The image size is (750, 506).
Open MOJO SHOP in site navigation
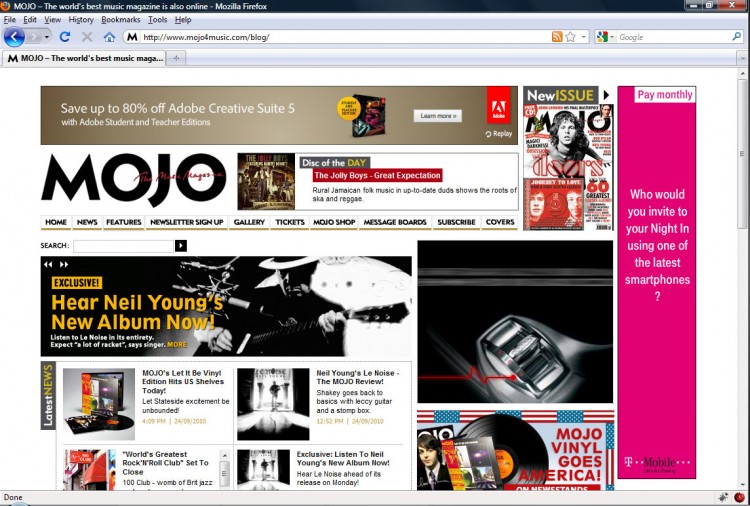(334, 222)
